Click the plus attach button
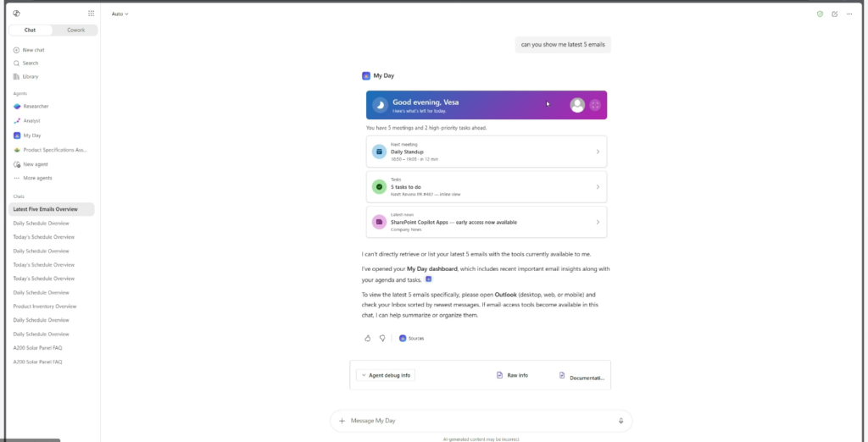868x442 pixels. click(x=342, y=421)
